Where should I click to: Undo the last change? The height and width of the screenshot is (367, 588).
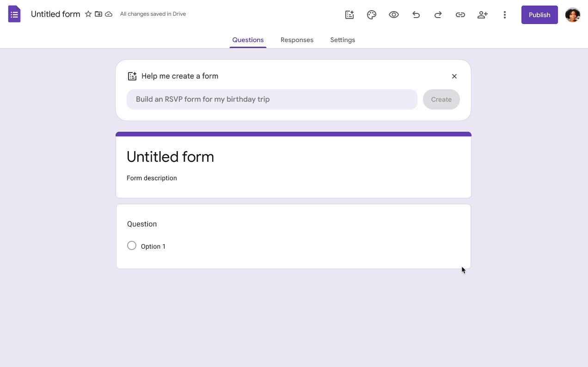(416, 15)
